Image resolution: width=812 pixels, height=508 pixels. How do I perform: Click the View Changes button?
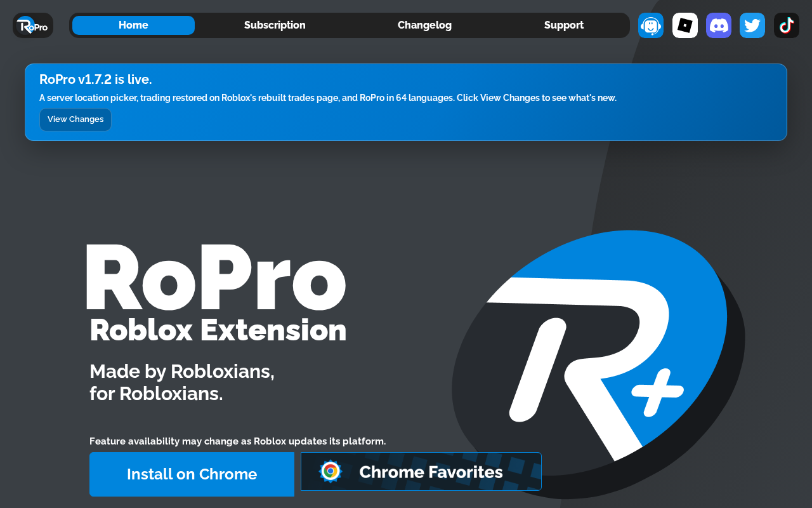[x=75, y=119]
